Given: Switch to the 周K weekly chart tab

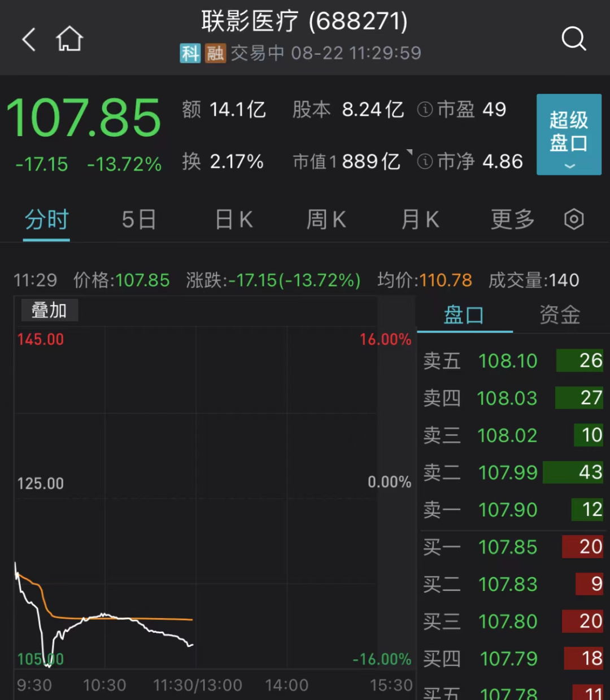Looking at the screenshot, I should point(326,220).
